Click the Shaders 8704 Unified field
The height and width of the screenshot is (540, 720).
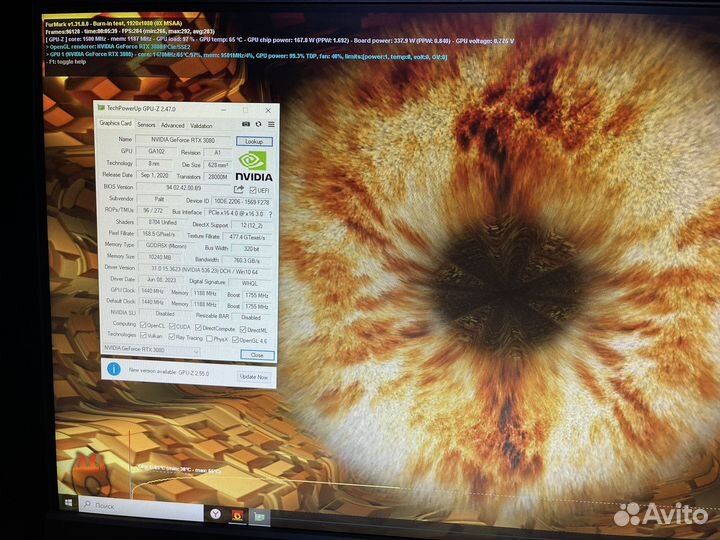click(x=163, y=222)
